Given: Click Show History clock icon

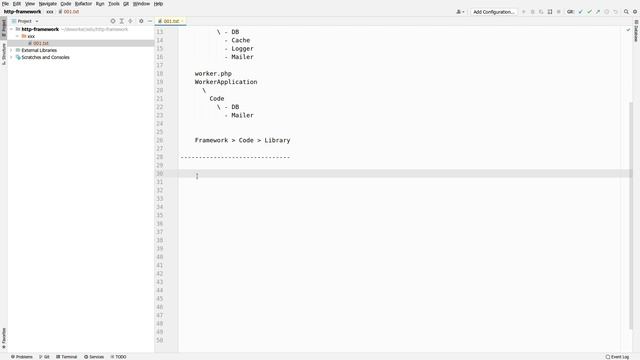Looking at the screenshot, I should coord(607,12).
